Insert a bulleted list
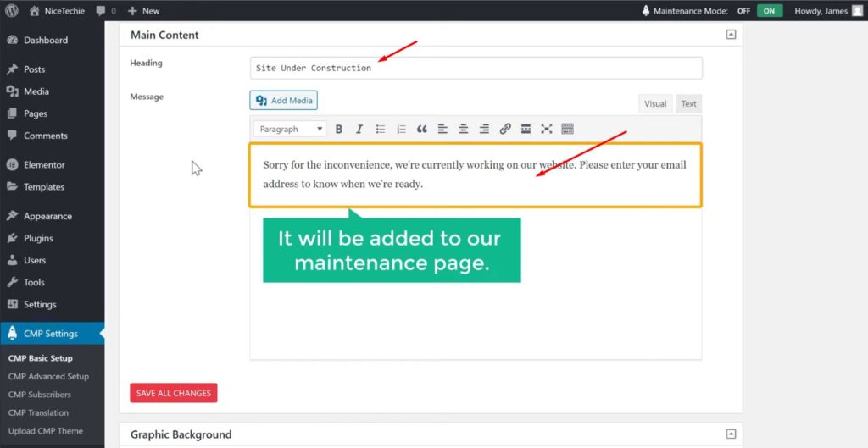Image resolution: width=868 pixels, height=448 pixels. [x=381, y=129]
